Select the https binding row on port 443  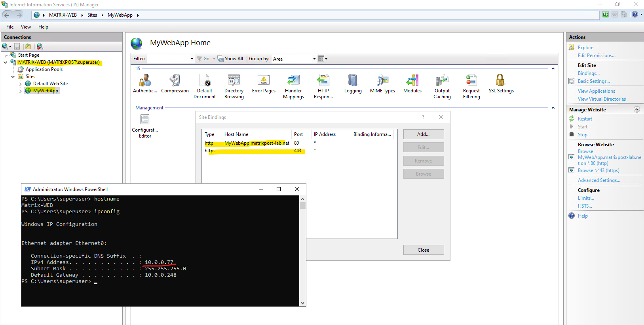point(299,151)
